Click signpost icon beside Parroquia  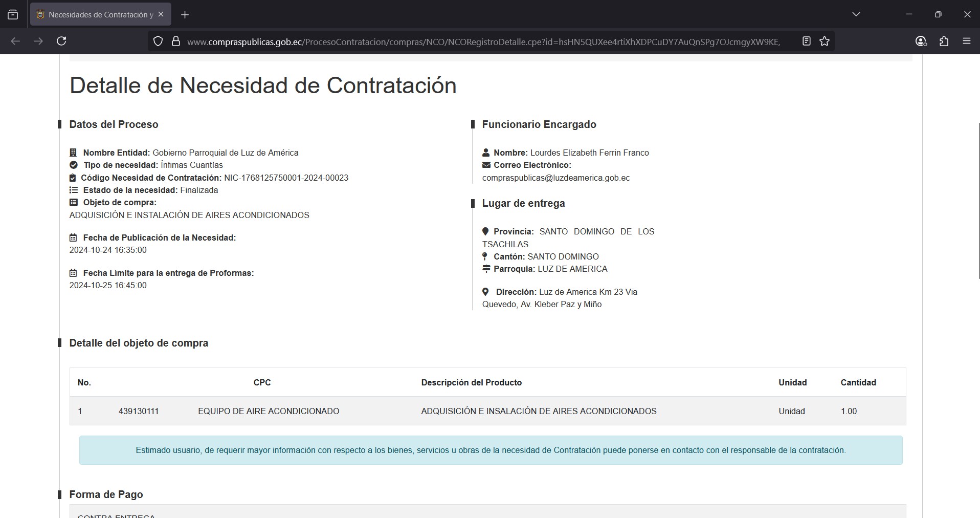click(x=486, y=269)
